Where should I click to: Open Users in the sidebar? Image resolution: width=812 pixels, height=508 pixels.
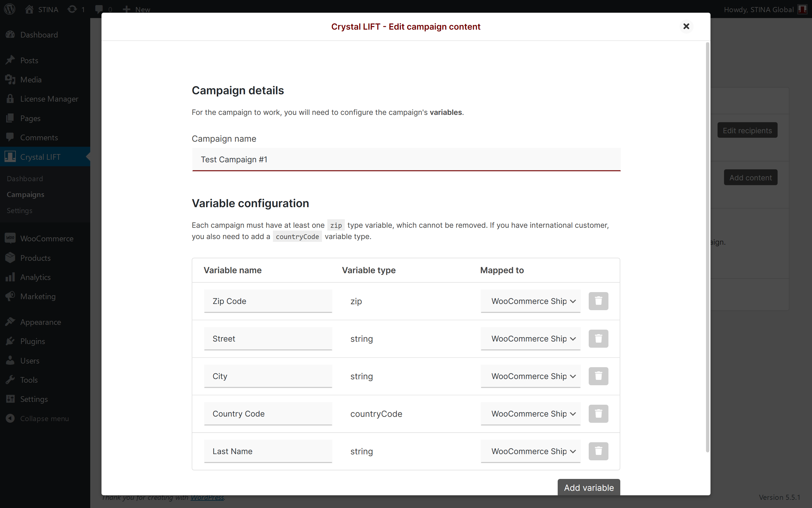tap(45, 361)
